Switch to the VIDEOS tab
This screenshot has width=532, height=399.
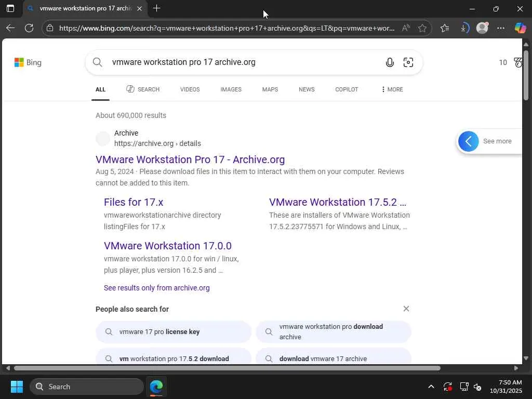(190, 89)
